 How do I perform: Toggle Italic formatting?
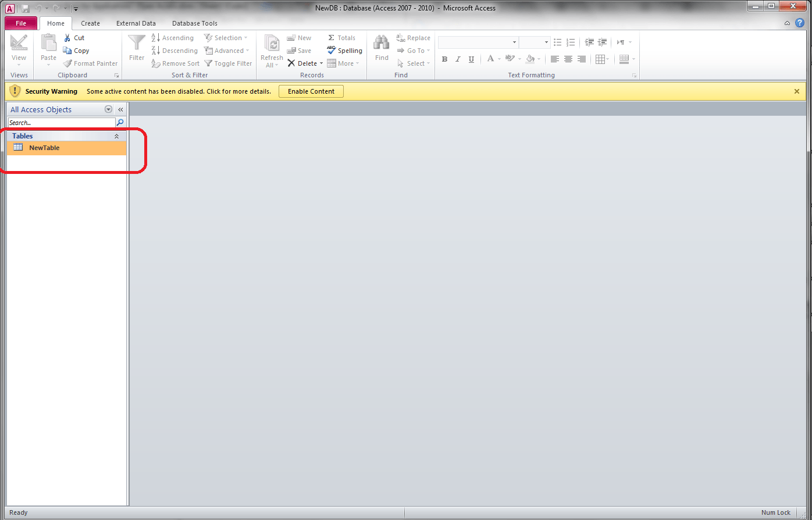458,59
